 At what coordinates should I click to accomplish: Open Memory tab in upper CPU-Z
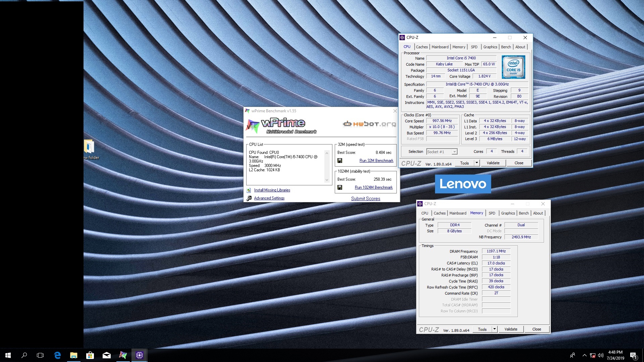[459, 47]
